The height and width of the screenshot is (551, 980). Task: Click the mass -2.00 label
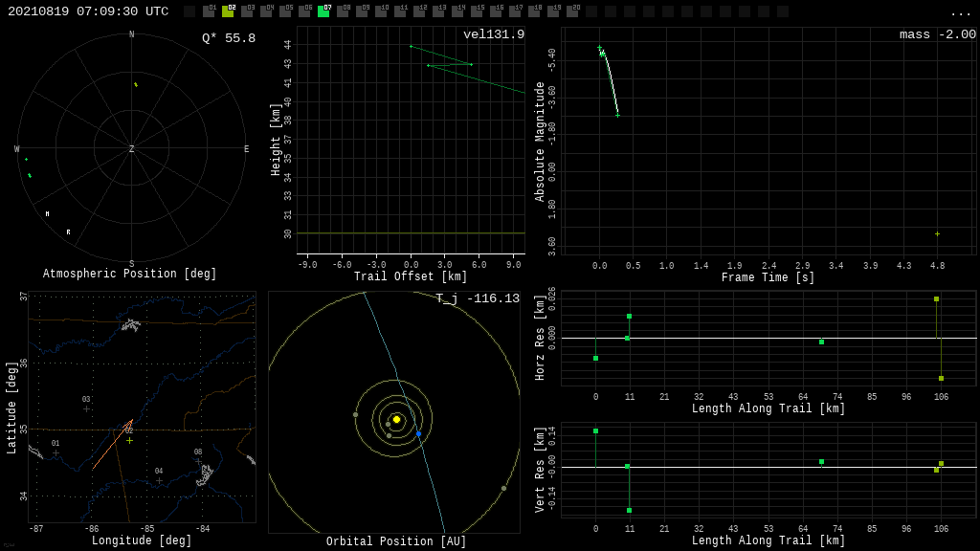(x=937, y=35)
